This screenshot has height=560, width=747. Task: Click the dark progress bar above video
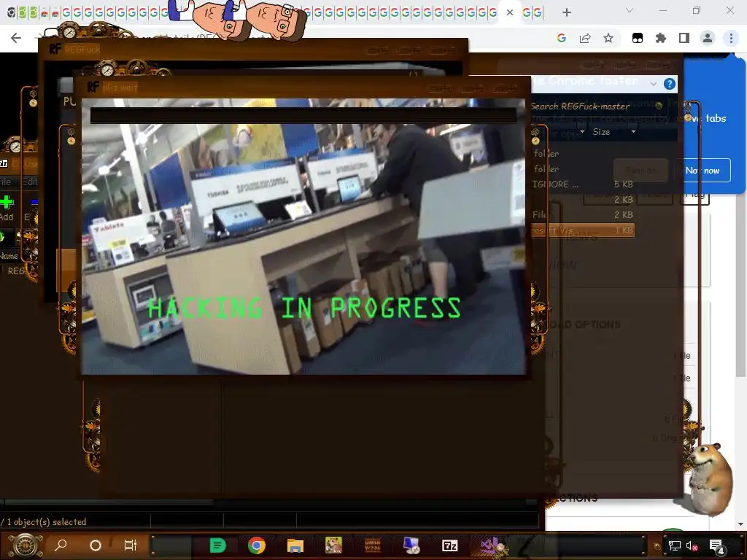(x=303, y=116)
